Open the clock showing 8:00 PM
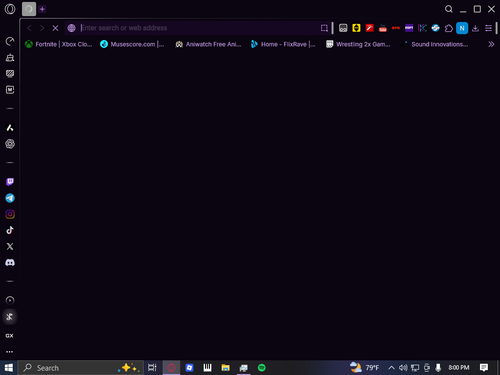Screen dimensions: 500x375 pos(459,368)
